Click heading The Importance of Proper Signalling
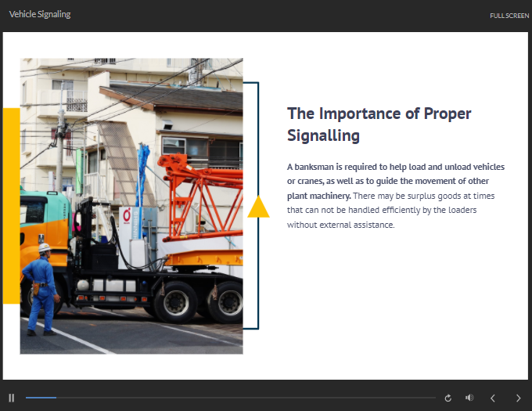Screen dimensions: 532x411 click(379, 124)
